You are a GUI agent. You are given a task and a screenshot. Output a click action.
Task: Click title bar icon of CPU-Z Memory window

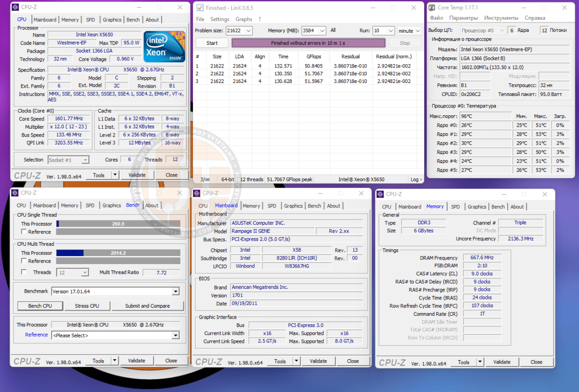(x=380, y=194)
